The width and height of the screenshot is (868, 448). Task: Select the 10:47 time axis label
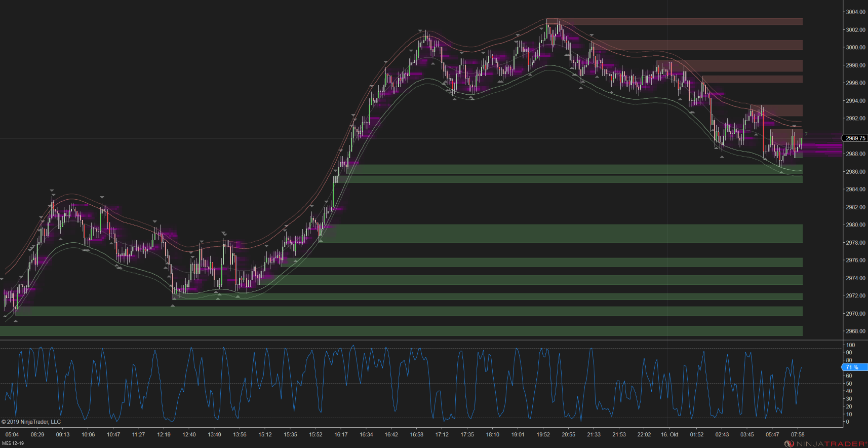click(113, 434)
